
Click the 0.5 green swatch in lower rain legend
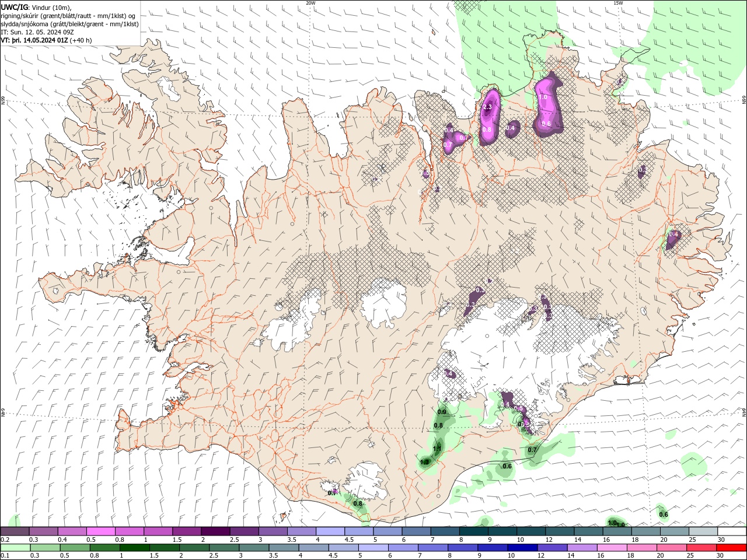pyautogui.click(x=75, y=548)
